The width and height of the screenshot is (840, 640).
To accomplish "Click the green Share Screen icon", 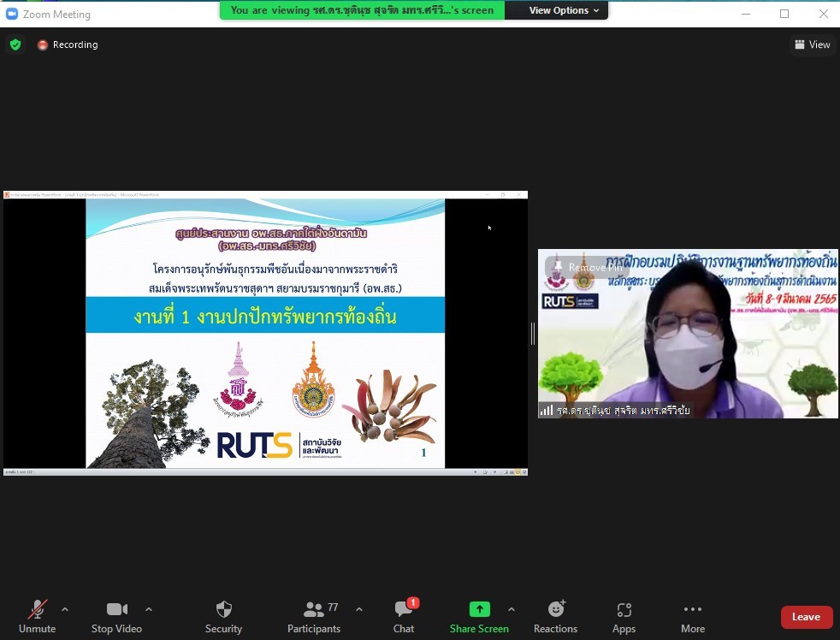I will click(479, 609).
